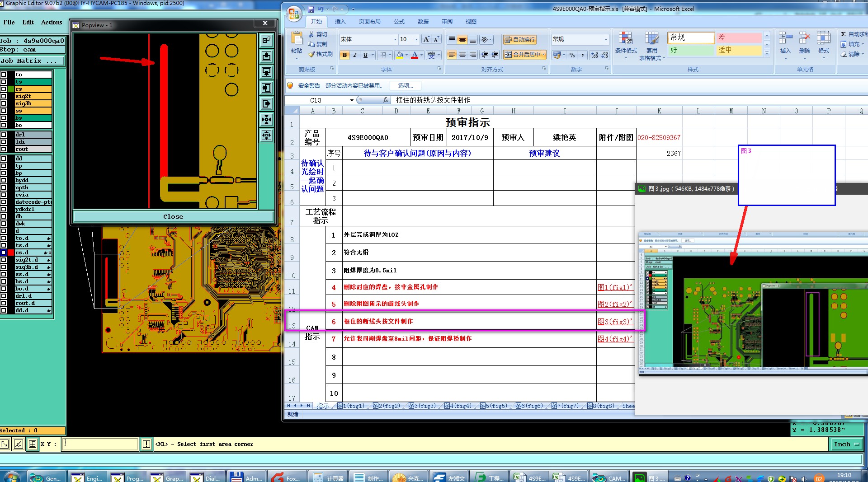868x482 pixels.
Task: Click the Excel Office button
Action: 294,14
